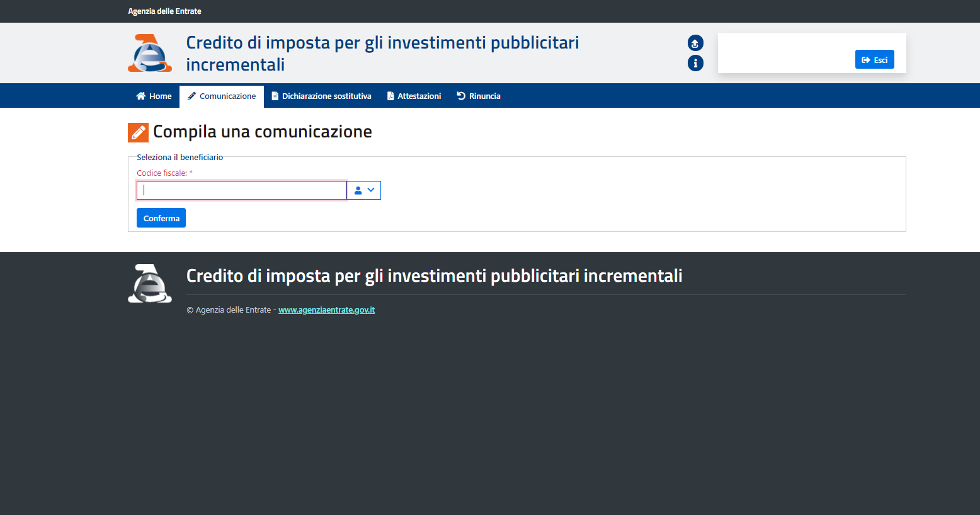This screenshot has width=980, height=515.
Task: Click the Agenzia delle Entrate top bar text
Action: (164, 11)
